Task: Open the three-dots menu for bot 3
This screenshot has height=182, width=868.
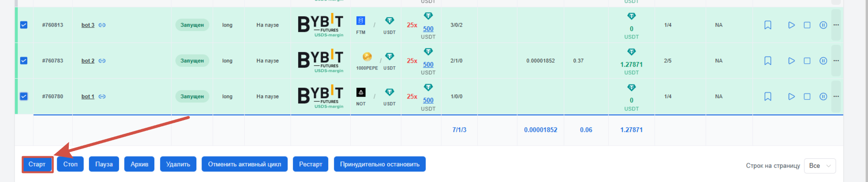Action: coord(836,25)
